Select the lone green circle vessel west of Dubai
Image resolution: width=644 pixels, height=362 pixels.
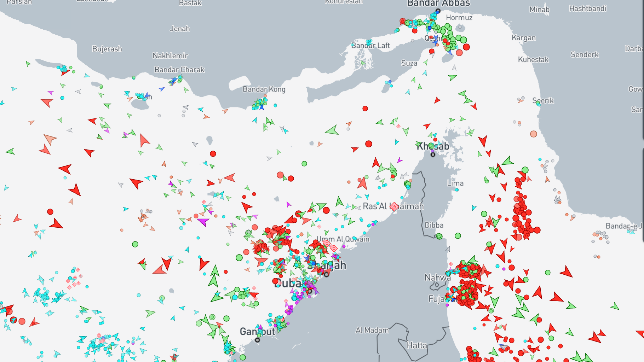(135, 244)
